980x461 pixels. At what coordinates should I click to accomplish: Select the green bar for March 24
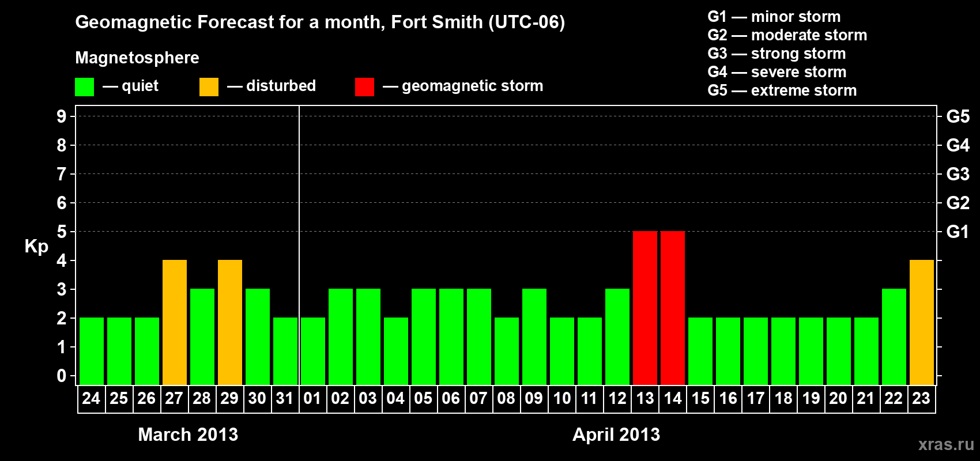[x=92, y=351]
